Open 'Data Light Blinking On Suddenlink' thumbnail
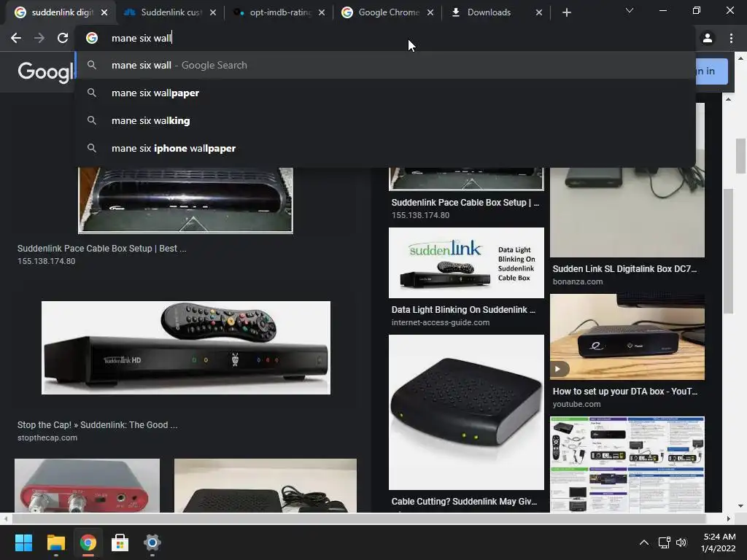Screen dimensions: 747x560 click(x=466, y=262)
